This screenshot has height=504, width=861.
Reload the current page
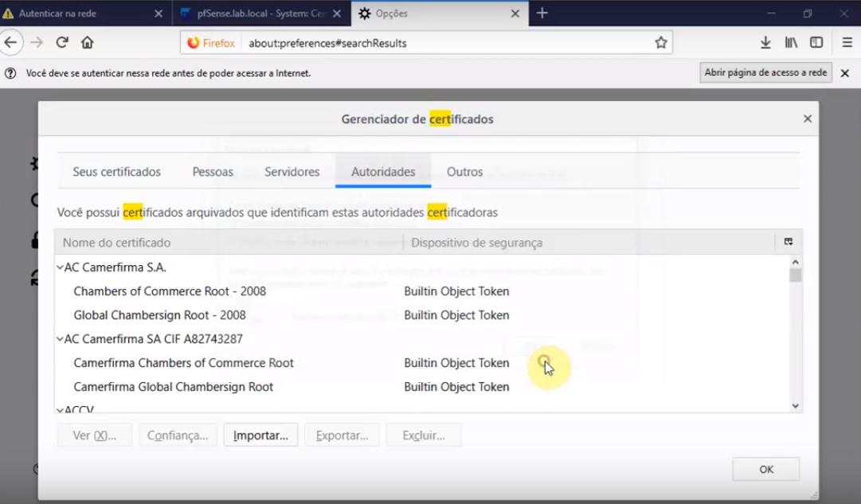tap(62, 43)
